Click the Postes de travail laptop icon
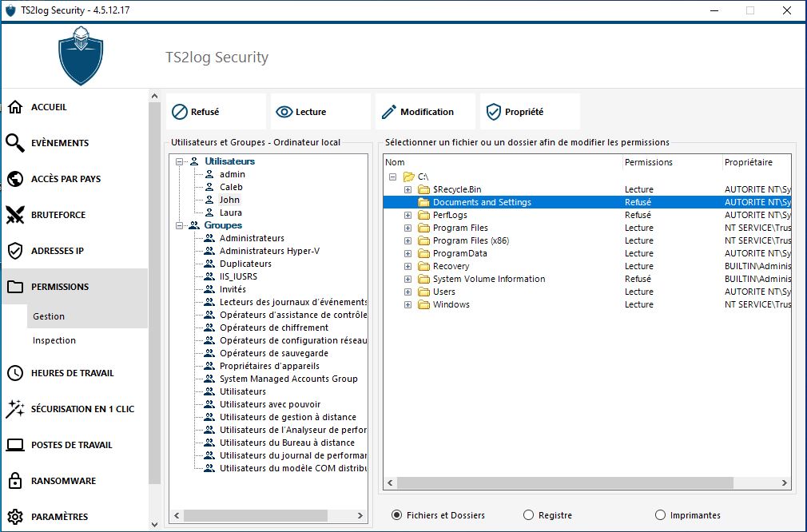 point(15,445)
